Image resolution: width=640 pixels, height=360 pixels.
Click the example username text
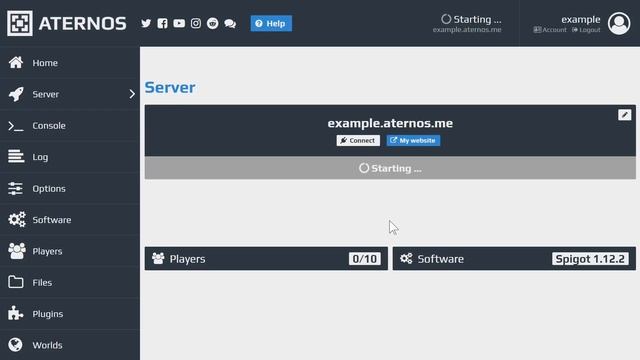pyautogui.click(x=580, y=19)
